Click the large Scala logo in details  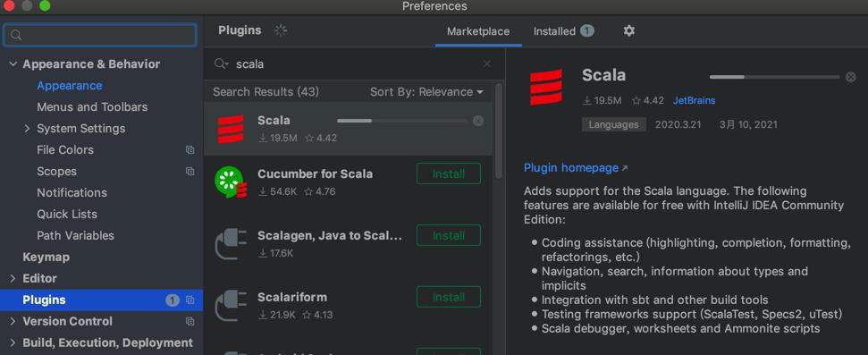pyautogui.click(x=546, y=87)
